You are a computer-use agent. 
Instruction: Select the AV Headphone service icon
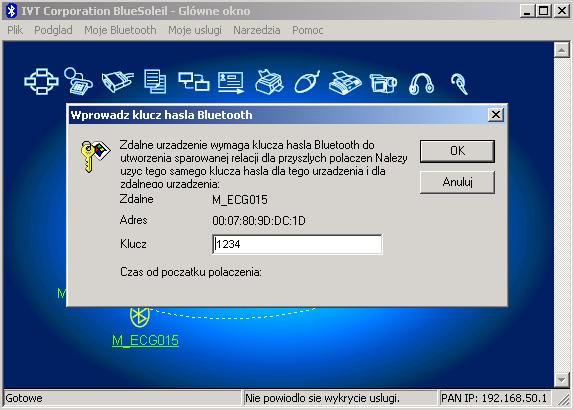[x=421, y=84]
